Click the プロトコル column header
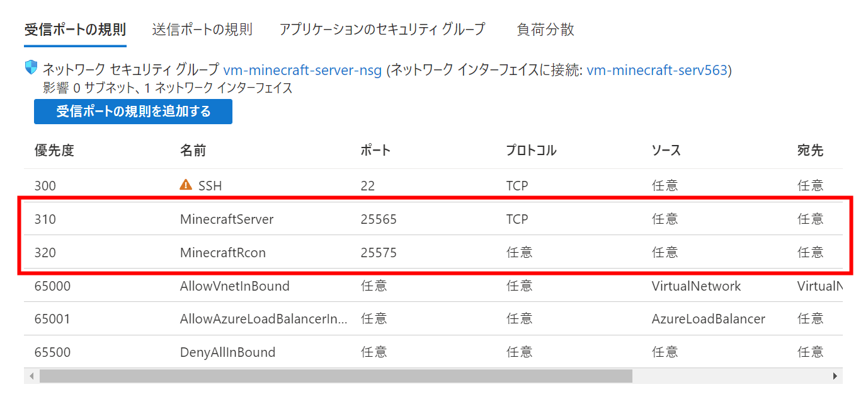 [532, 151]
